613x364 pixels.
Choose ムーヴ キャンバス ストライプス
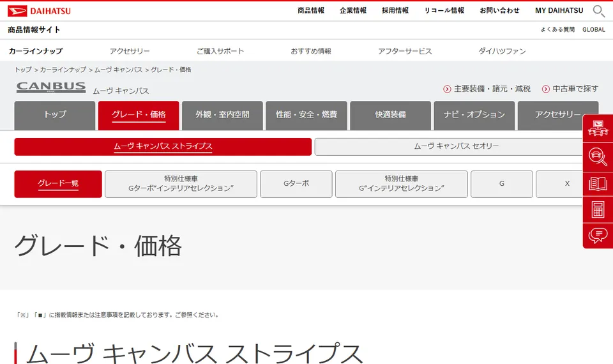click(163, 147)
